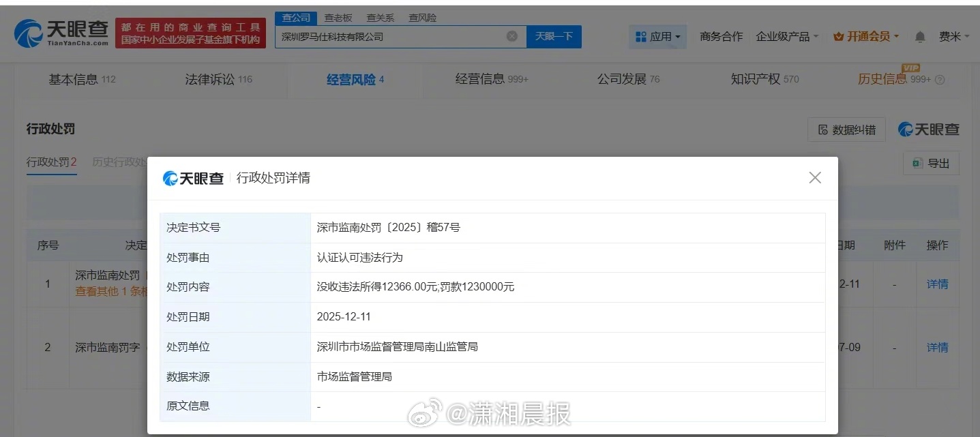The width and height of the screenshot is (980, 437).
Task: Select the 查关系 search tab
Action: (x=380, y=18)
